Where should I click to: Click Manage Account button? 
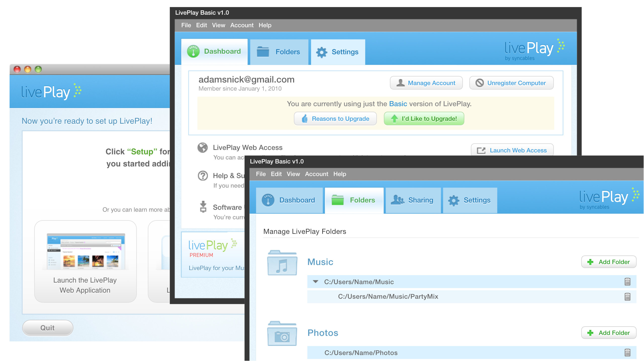pos(426,83)
